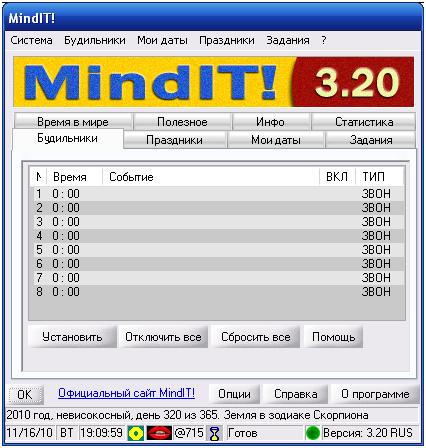Click the Опции button

(x=234, y=394)
